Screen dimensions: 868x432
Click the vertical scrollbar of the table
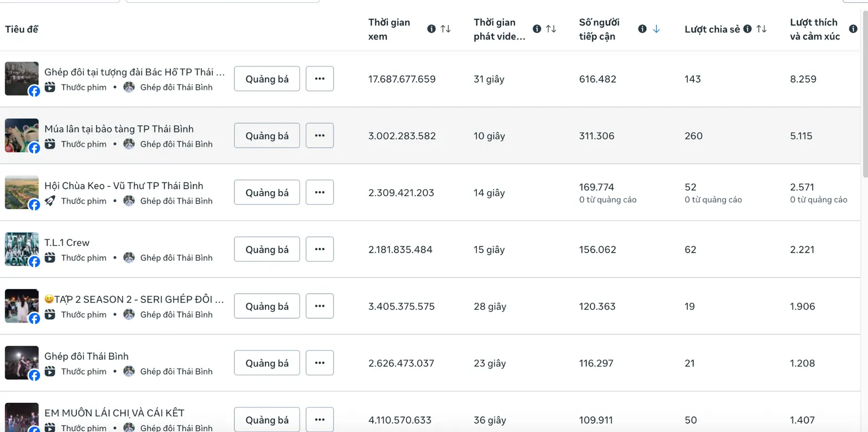click(865, 95)
